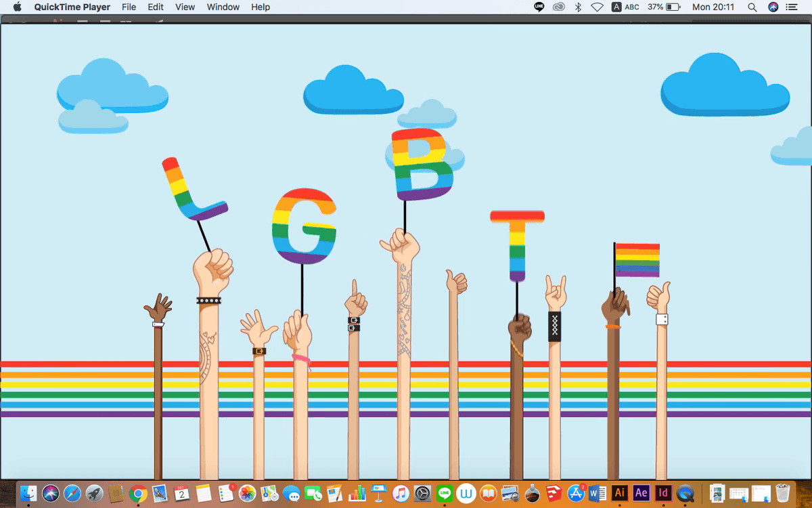This screenshot has width=812, height=508.
Task: Open Spotlight search magnifier
Action: pyautogui.click(x=752, y=7)
